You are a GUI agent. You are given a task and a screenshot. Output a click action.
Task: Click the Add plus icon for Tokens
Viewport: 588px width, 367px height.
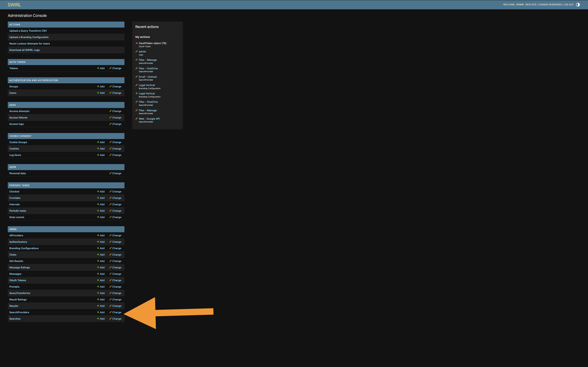pyautogui.click(x=98, y=68)
